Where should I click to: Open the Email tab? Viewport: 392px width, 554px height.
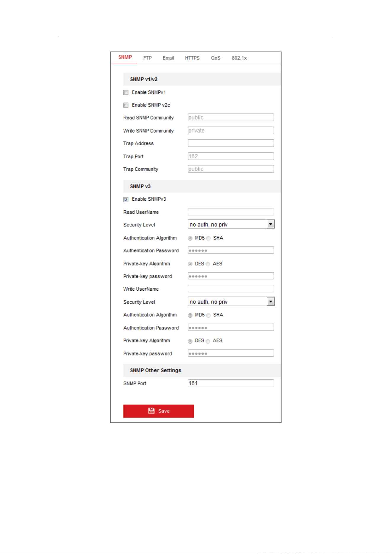pyautogui.click(x=168, y=58)
